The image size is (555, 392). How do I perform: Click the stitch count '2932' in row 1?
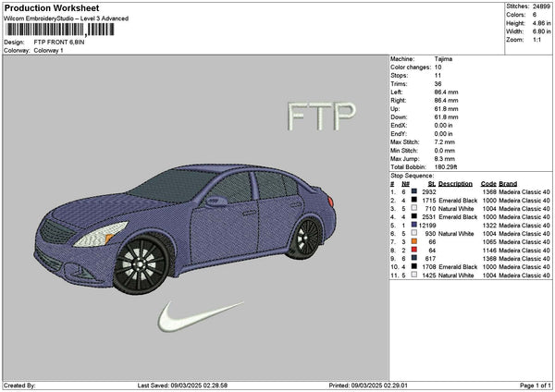pos(429,192)
